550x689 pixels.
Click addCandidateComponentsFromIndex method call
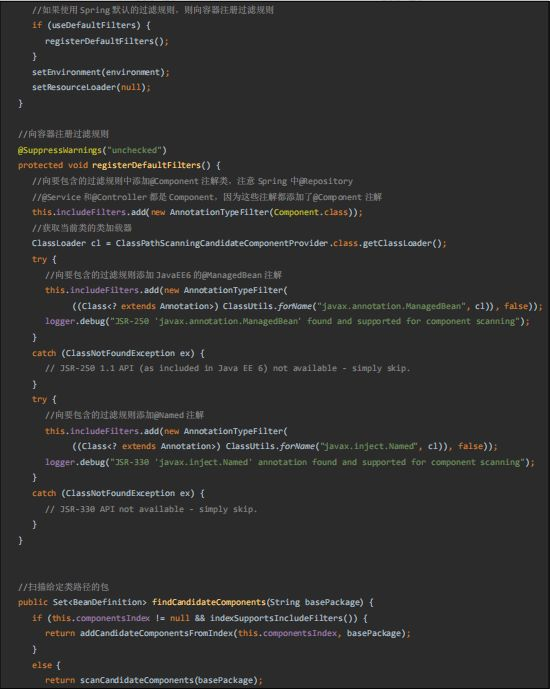156,634
